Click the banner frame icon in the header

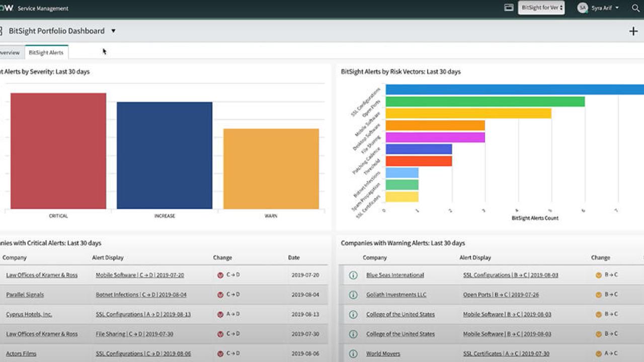coord(508,8)
